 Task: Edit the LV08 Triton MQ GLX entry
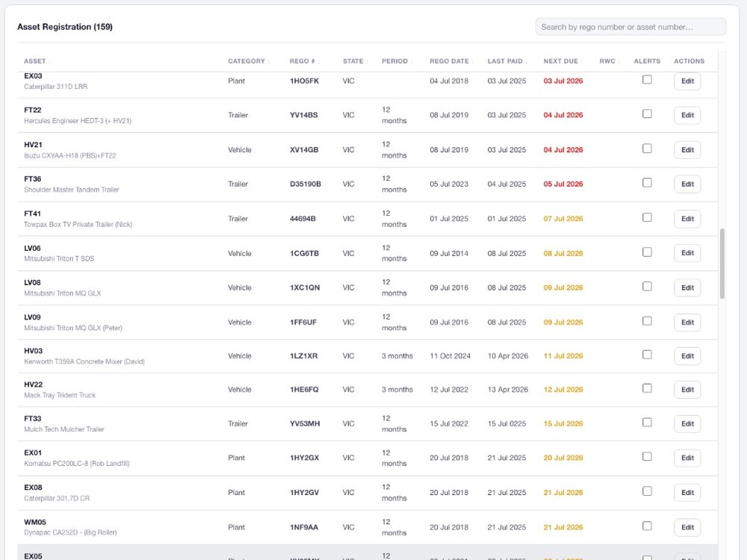[687, 287]
